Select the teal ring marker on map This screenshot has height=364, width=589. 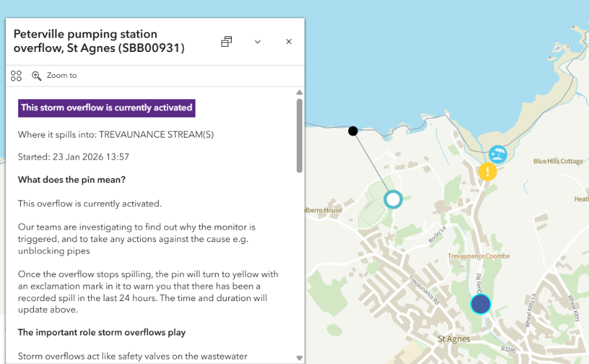(x=393, y=199)
